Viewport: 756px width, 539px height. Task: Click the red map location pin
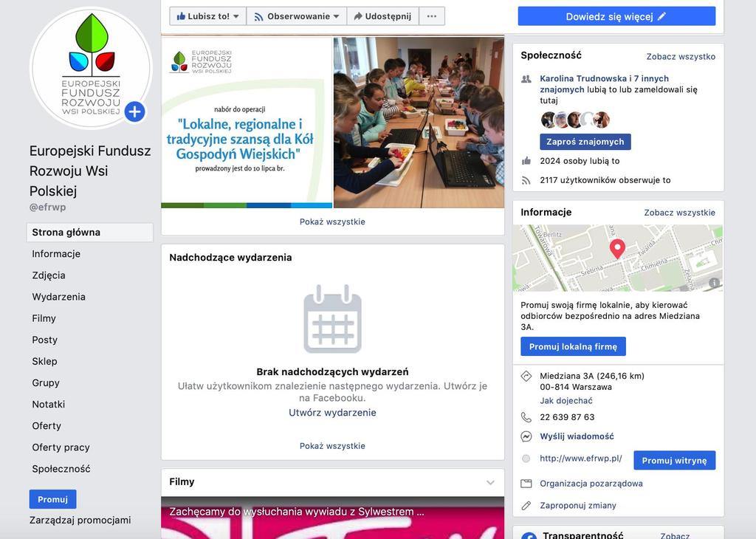coord(617,248)
